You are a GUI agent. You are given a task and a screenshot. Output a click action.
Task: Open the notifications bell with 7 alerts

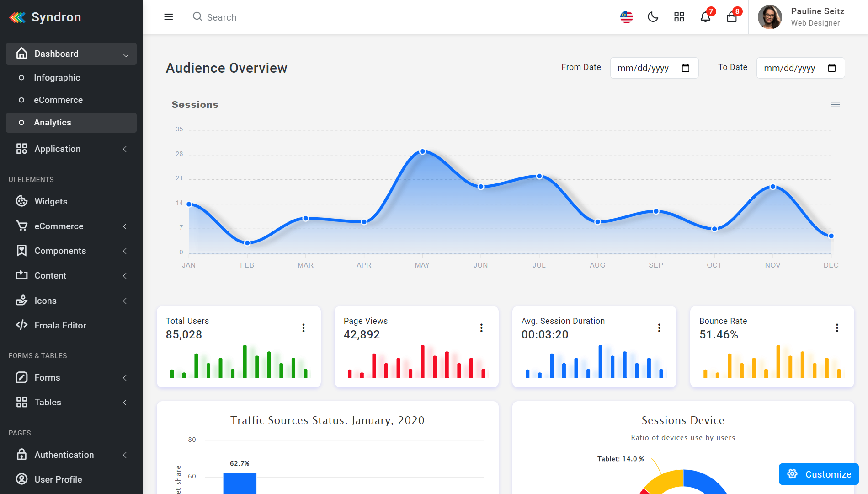(705, 17)
